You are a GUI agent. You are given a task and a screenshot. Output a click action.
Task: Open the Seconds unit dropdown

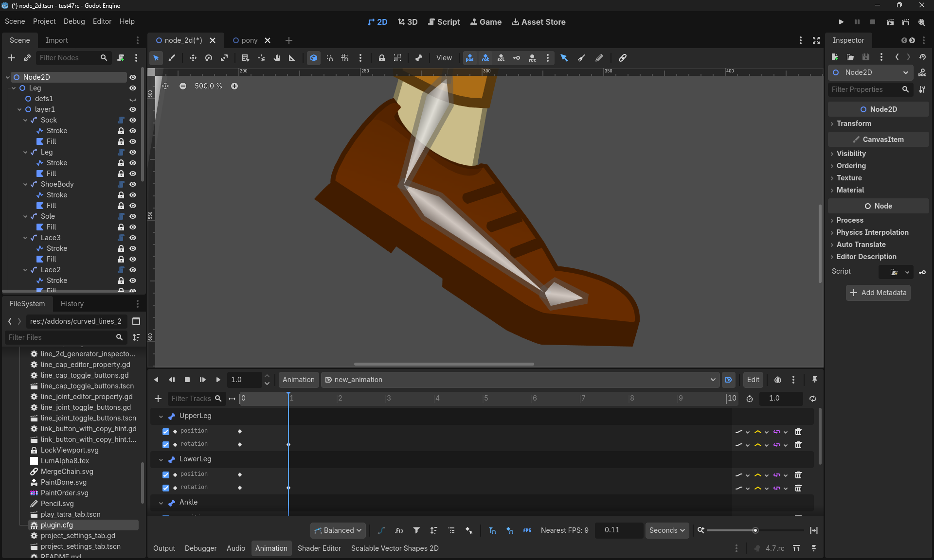666,530
